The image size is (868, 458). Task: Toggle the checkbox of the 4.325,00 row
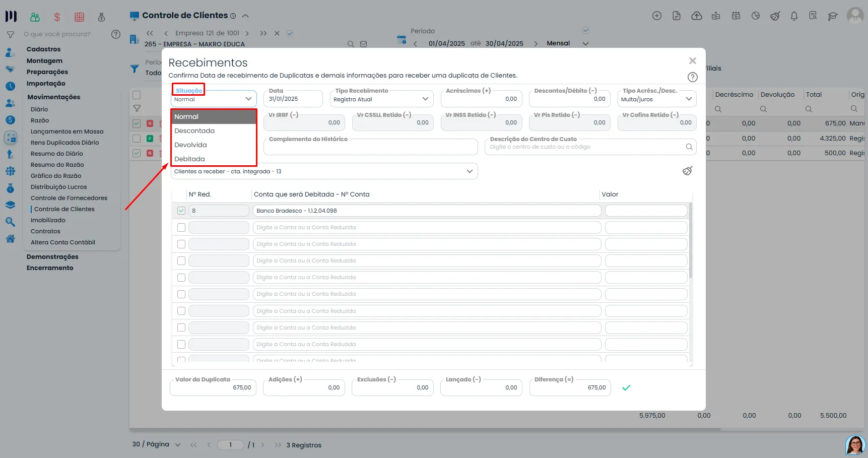[137, 138]
